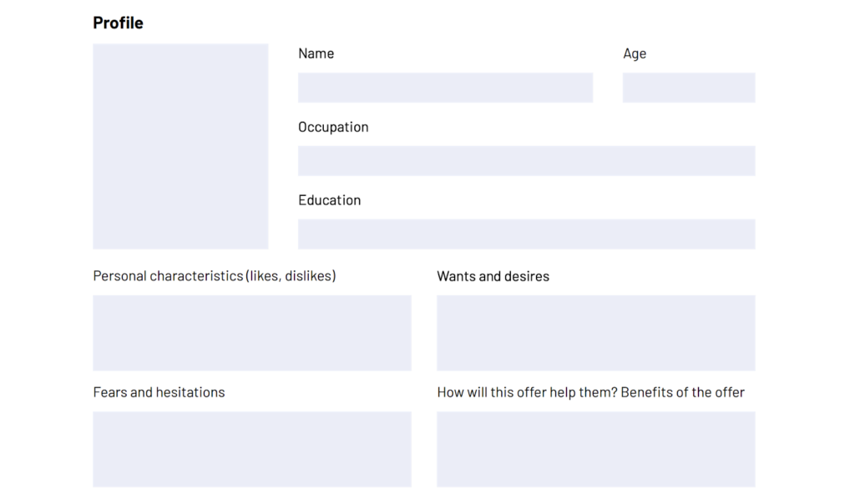Click the Personal characteristics label
Image resolution: width=855 pixels, height=504 pixels.
click(215, 275)
